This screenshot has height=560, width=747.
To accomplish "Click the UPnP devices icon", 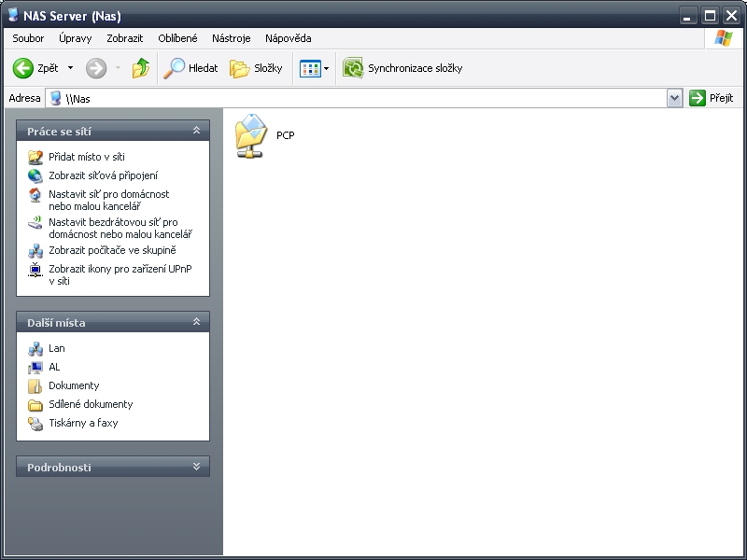I will point(35,270).
